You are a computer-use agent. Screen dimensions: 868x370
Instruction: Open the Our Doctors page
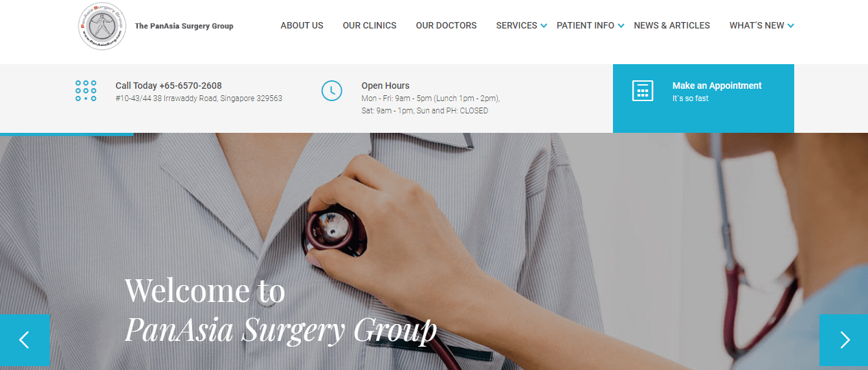[x=446, y=25]
